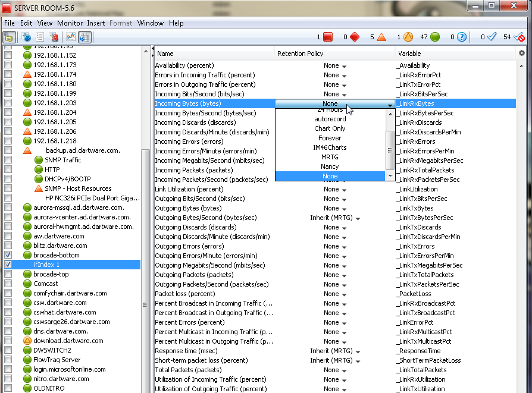Expand the Availability retention policy dropdown
532x393 pixels.
334,66
